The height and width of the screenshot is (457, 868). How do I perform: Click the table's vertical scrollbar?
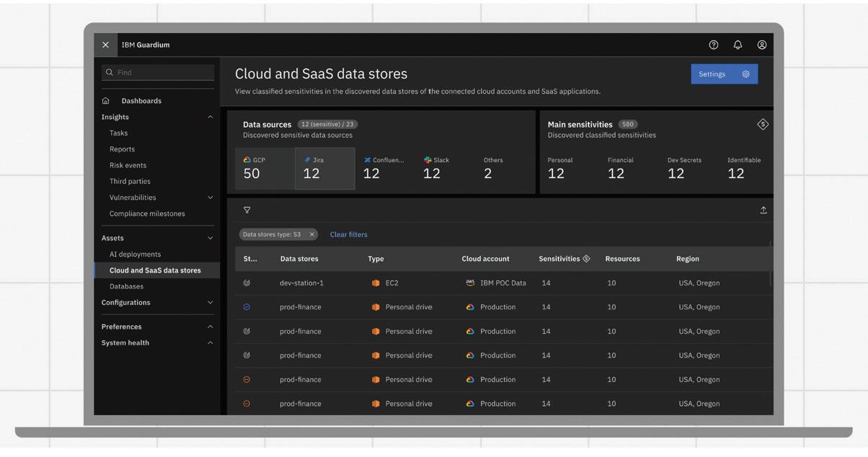(771, 263)
